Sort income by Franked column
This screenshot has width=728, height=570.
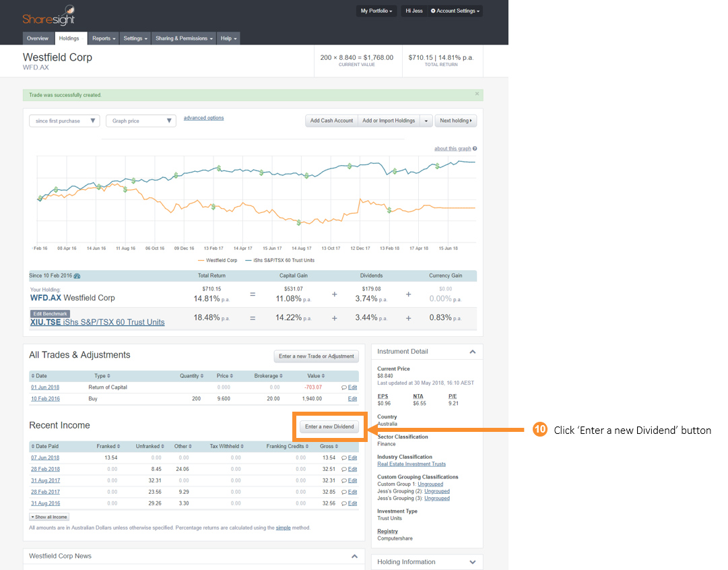108,447
